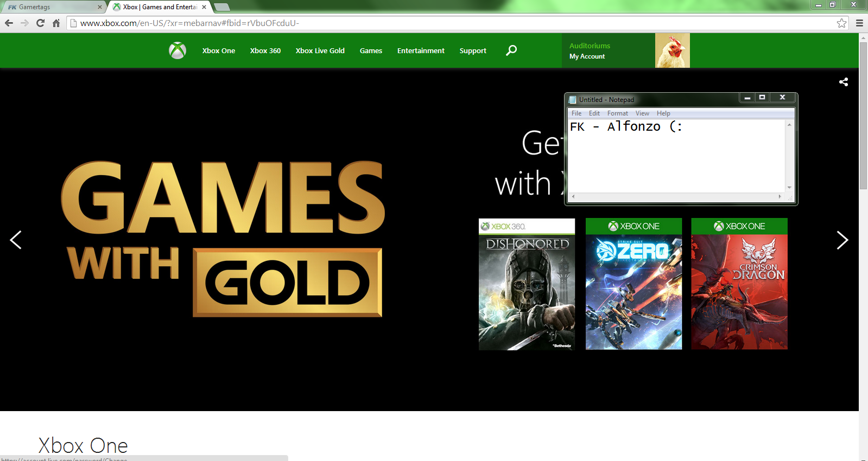The image size is (868, 461).
Task: Click inside the Notepad text area
Action: point(676,156)
